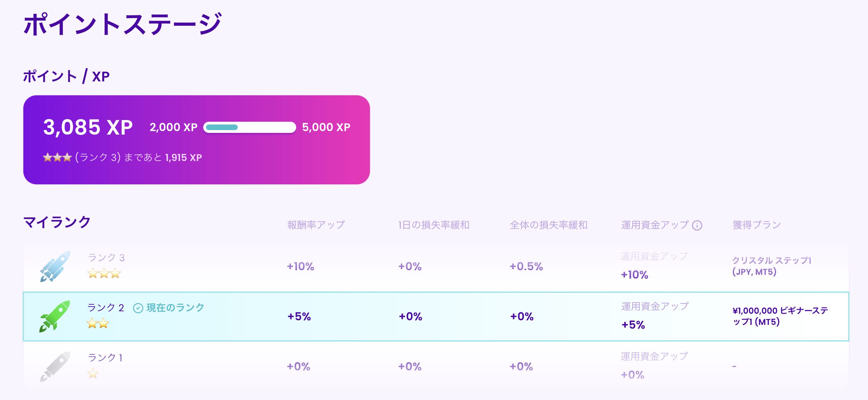Click the 全体の損失率緩和 column header
Screen dimensions: 868x400
[x=549, y=225]
